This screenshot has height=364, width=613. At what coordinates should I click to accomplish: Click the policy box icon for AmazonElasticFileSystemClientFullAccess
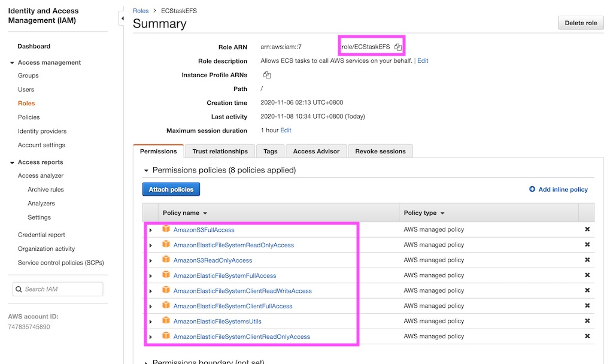coord(166,305)
